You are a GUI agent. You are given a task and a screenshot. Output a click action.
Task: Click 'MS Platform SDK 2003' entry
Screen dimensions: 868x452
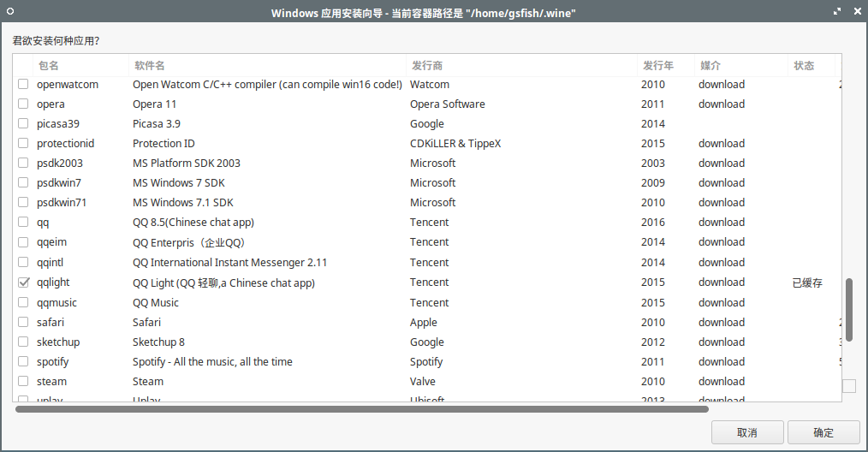[186, 163]
